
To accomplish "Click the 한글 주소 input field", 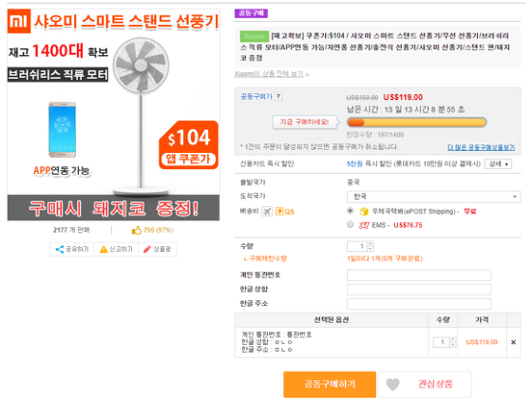I will click(x=419, y=304).
